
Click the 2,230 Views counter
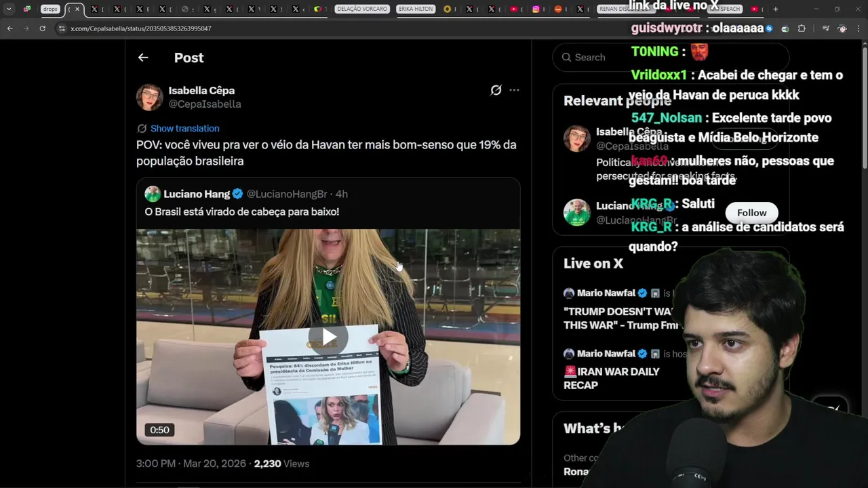click(281, 464)
